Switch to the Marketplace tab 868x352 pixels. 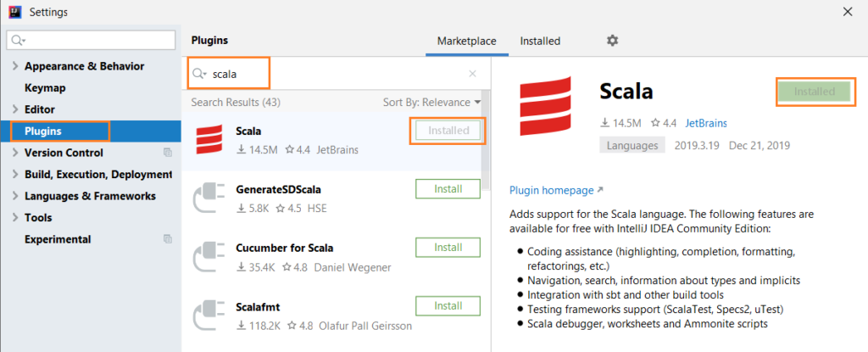click(467, 41)
